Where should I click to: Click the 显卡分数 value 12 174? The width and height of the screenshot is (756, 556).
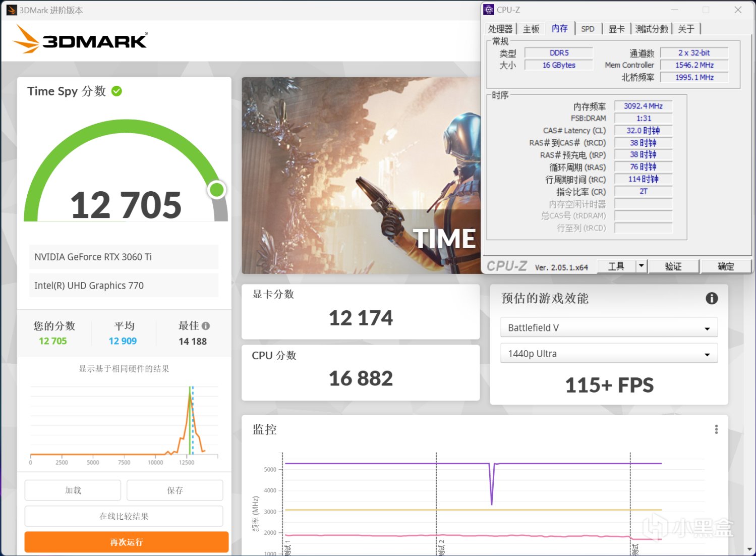pyautogui.click(x=361, y=318)
